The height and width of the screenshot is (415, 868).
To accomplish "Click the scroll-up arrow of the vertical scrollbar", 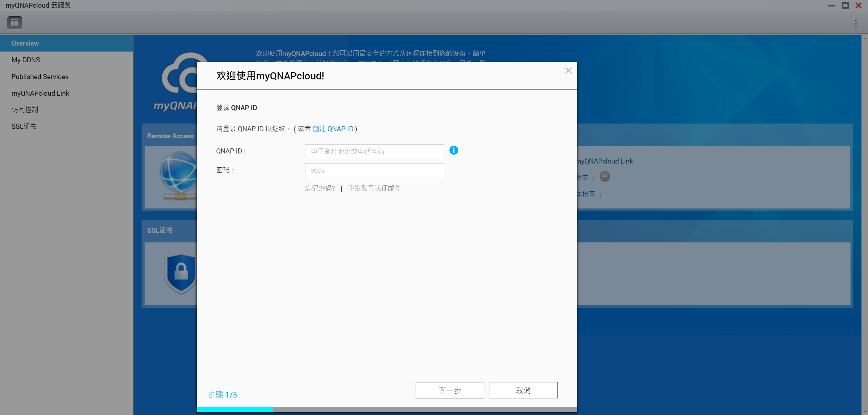I will click(865, 39).
